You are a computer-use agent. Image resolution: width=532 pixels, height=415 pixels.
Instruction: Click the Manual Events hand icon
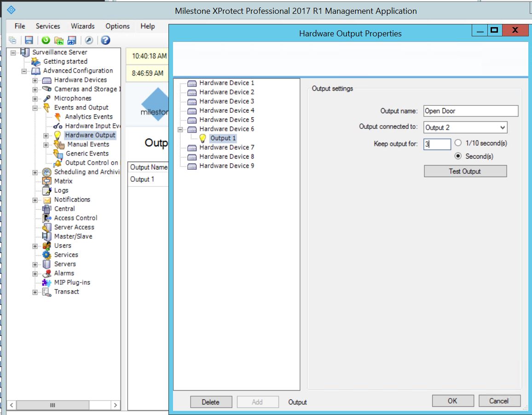tap(59, 144)
